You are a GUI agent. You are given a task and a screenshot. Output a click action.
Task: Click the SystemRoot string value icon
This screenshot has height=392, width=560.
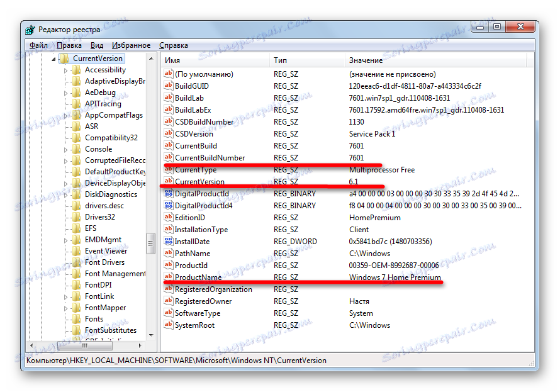168,325
